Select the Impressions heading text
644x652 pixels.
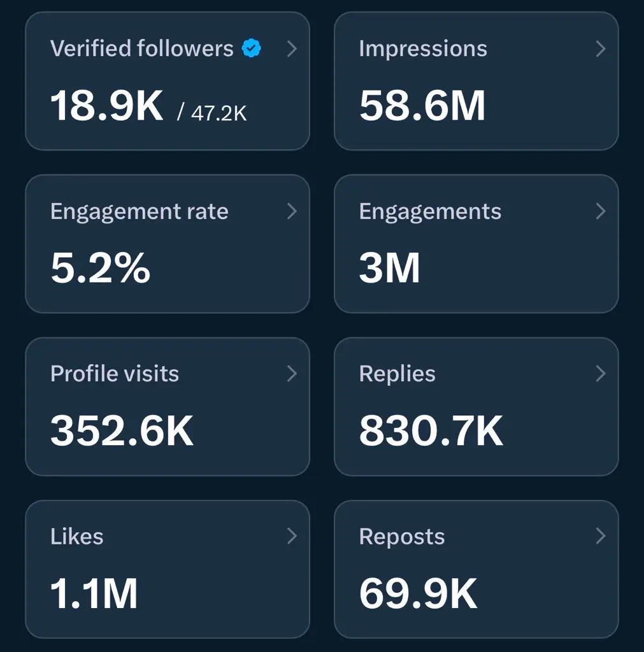click(x=423, y=49)
